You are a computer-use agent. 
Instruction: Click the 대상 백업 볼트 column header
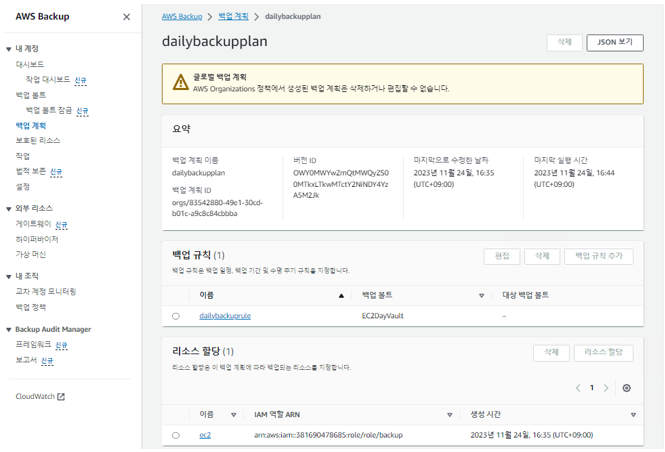(x=525, y=295)
